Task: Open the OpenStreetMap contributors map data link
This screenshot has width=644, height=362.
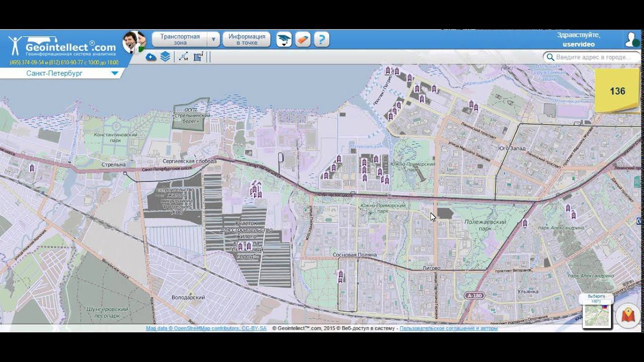Action: [206, 328]
